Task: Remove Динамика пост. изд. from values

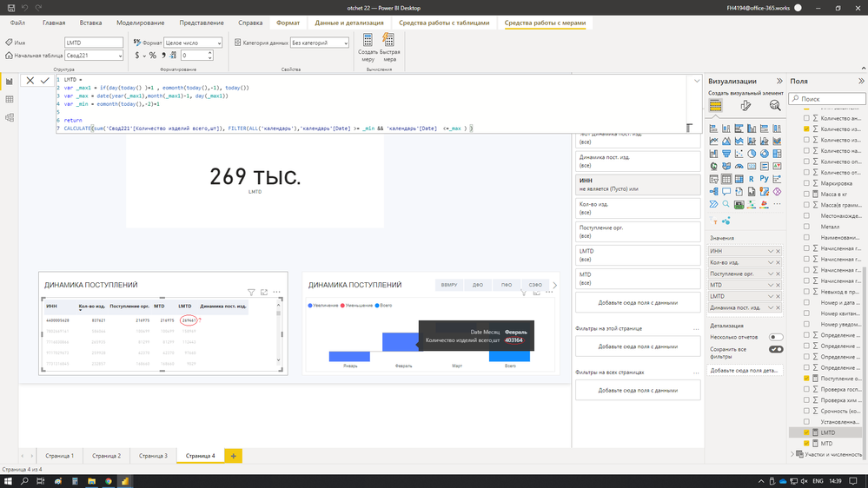Action: tap(778, 307)
